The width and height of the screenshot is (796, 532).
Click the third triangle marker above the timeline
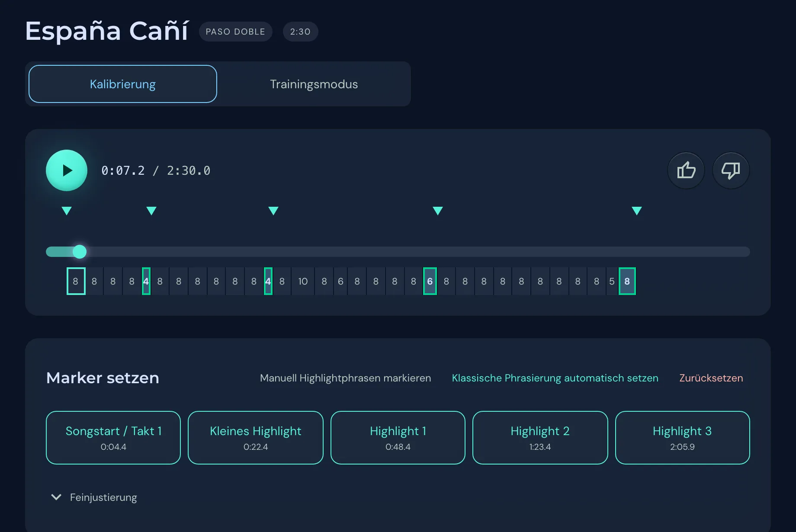pyautogui.click(x=273, y=211)
